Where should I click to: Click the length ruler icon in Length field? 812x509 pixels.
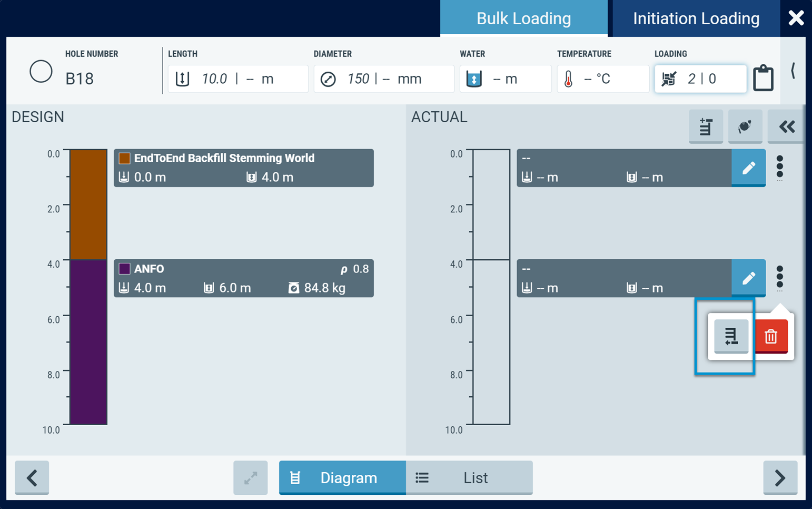(182, 79)
